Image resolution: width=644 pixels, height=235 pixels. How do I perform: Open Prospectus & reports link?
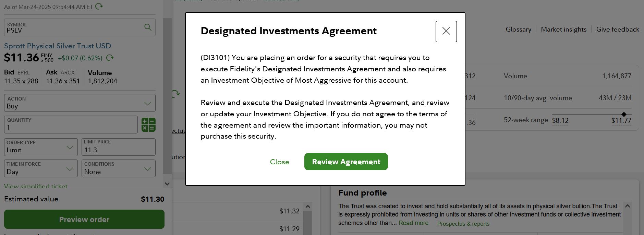click(463, 224)
